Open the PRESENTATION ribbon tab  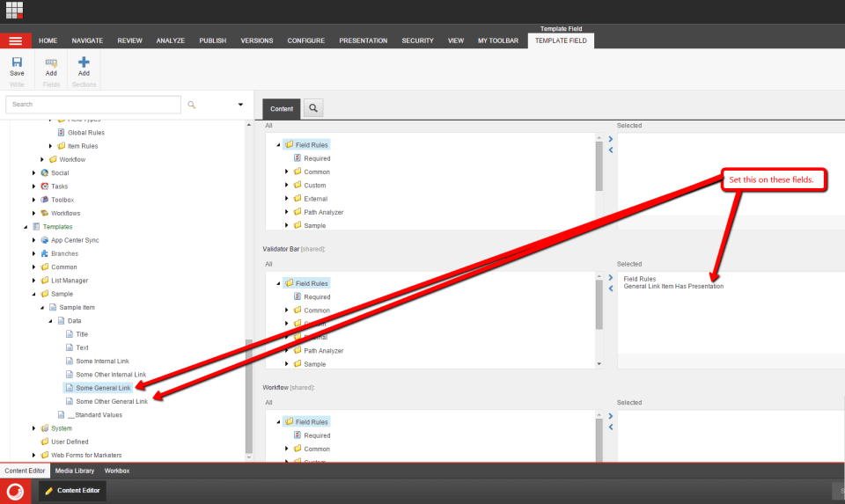click(x=364, y=41)
